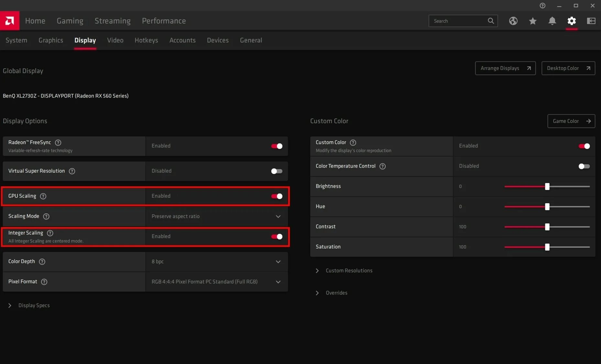Go to the Home tab
The image size is (601, 364).
[35, 21]
